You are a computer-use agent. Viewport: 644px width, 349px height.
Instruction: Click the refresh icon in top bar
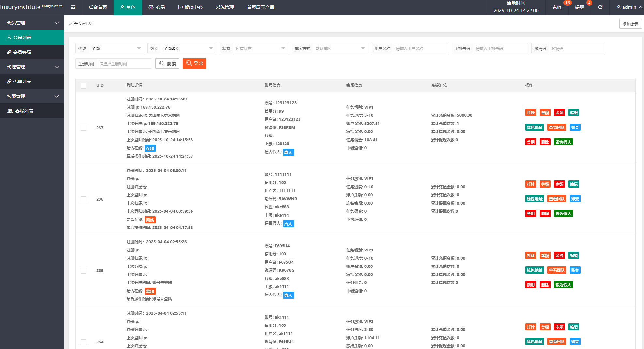[x=600, y=7]
